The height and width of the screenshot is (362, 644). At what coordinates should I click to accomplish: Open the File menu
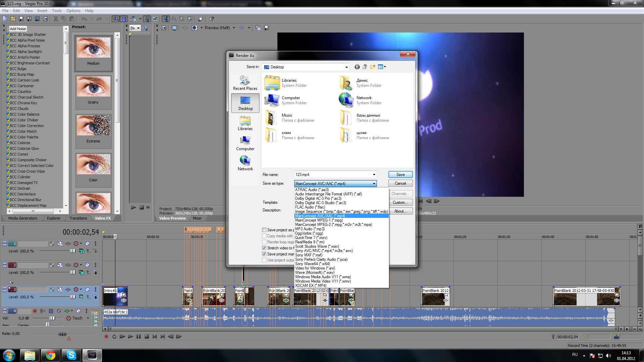(5, 11)
